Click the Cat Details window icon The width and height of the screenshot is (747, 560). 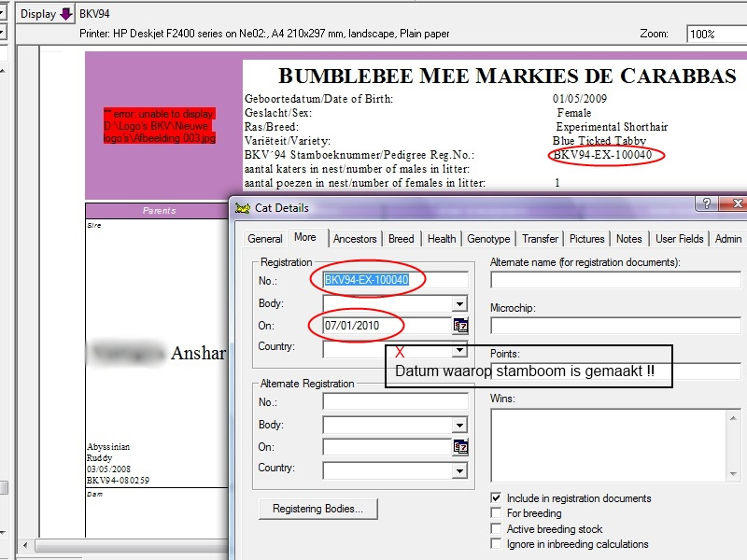(x=243, y=208)
